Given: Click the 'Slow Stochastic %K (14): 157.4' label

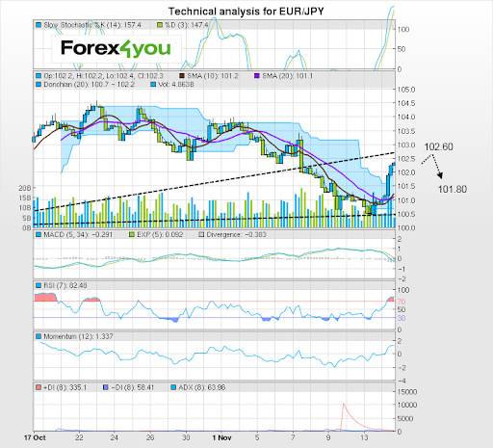Looking at the screenshot, I should coord(92,25).
